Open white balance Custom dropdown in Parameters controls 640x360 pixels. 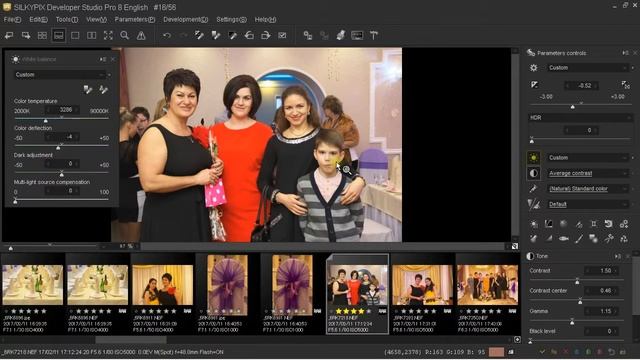[587, 158]
